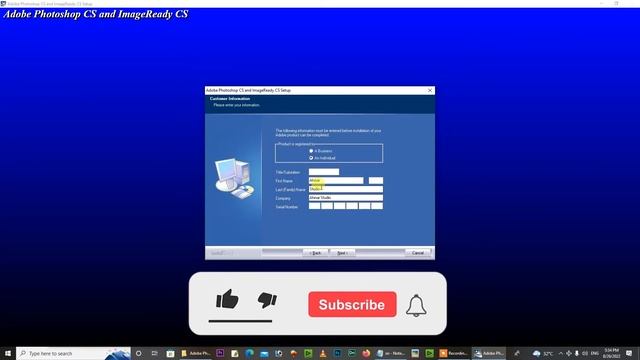Screen dimensions: 640x360
Task: Switch to Adobe Photoshop setup taskbar item
Action: coord(489,353)
